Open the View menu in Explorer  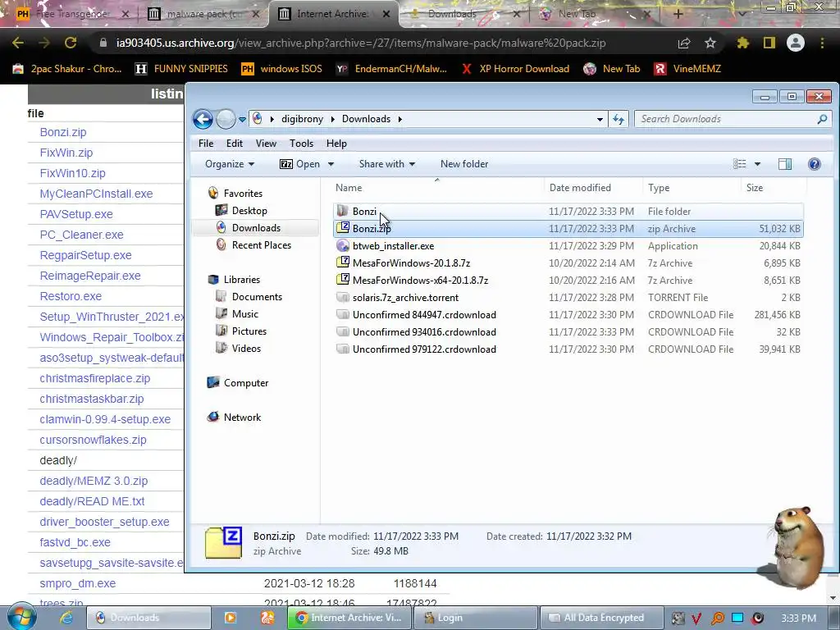266,143
